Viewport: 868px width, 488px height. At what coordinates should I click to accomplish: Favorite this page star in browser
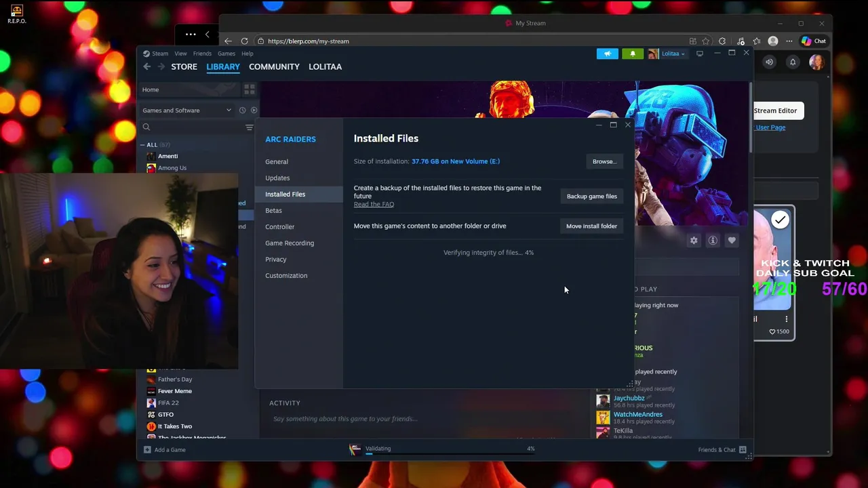coord(705,41)
